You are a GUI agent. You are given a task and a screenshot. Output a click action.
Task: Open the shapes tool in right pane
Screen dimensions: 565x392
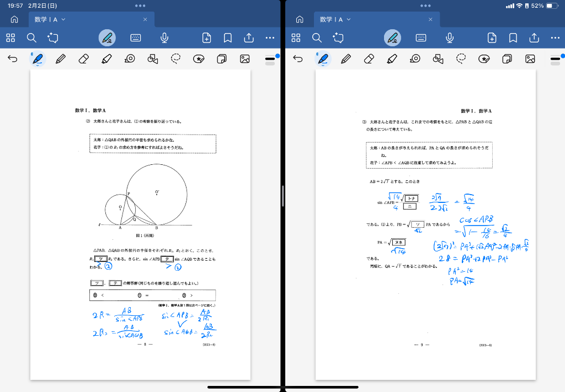coord(438,58)
